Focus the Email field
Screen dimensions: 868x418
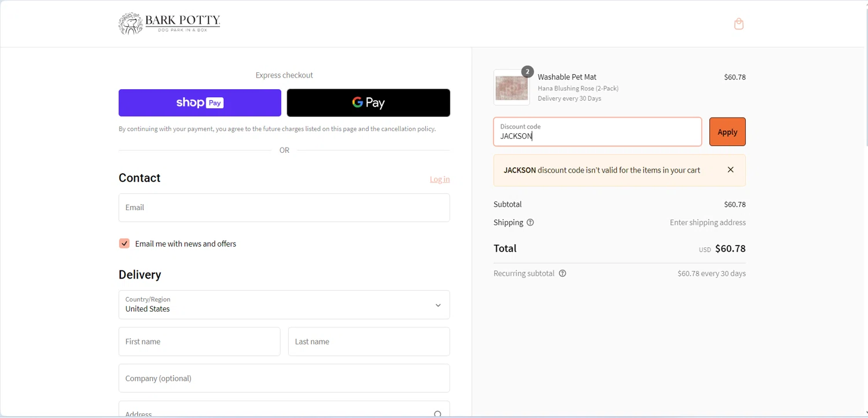(284, 207)
